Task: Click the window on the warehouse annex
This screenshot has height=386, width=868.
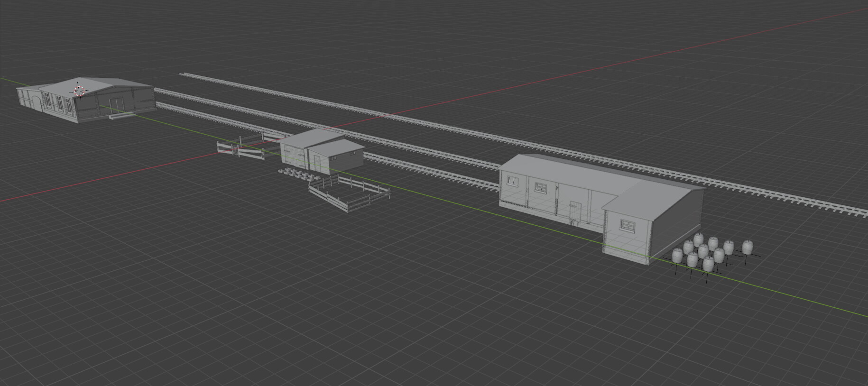Action: (x=628, y=226)
